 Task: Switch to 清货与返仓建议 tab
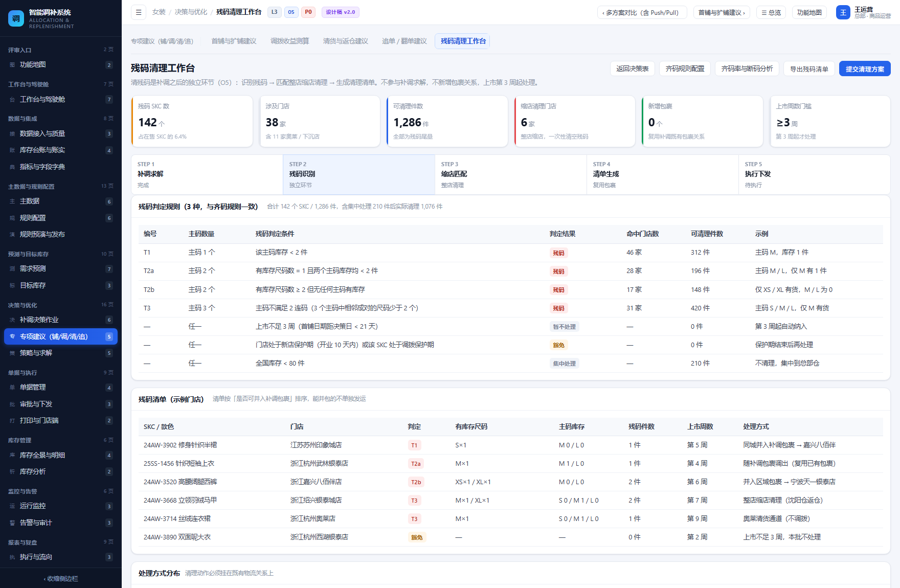point(346,41)
